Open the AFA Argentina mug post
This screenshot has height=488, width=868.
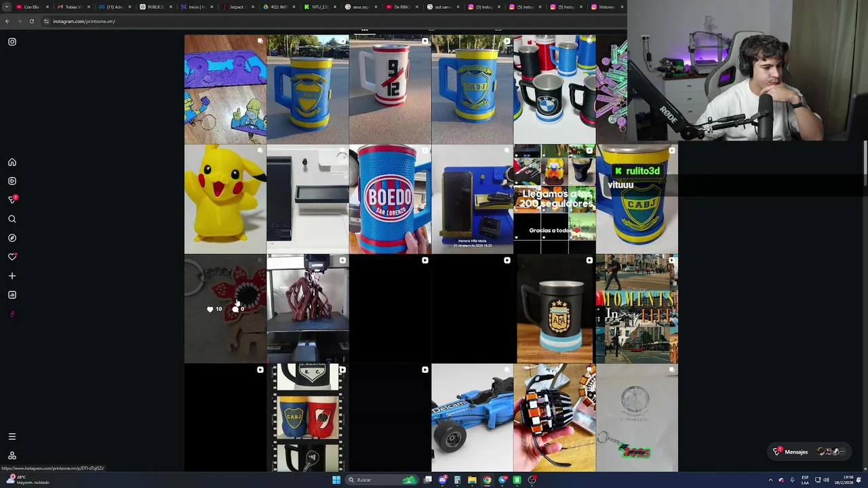(x=555, y=309)
